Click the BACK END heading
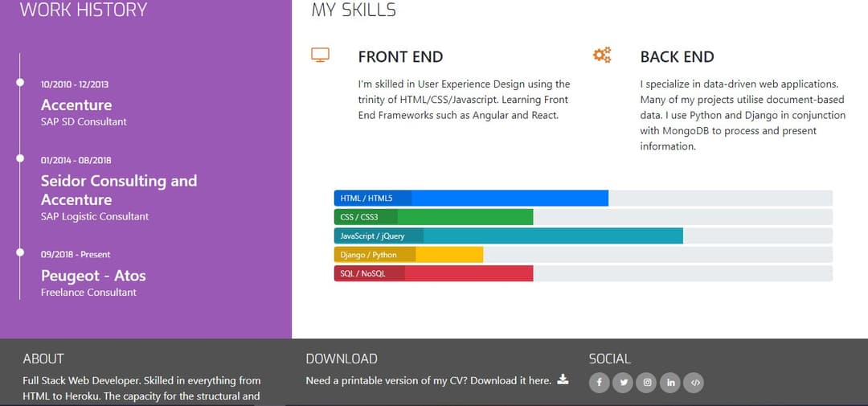868x406 pixels. tap(677, 57)
